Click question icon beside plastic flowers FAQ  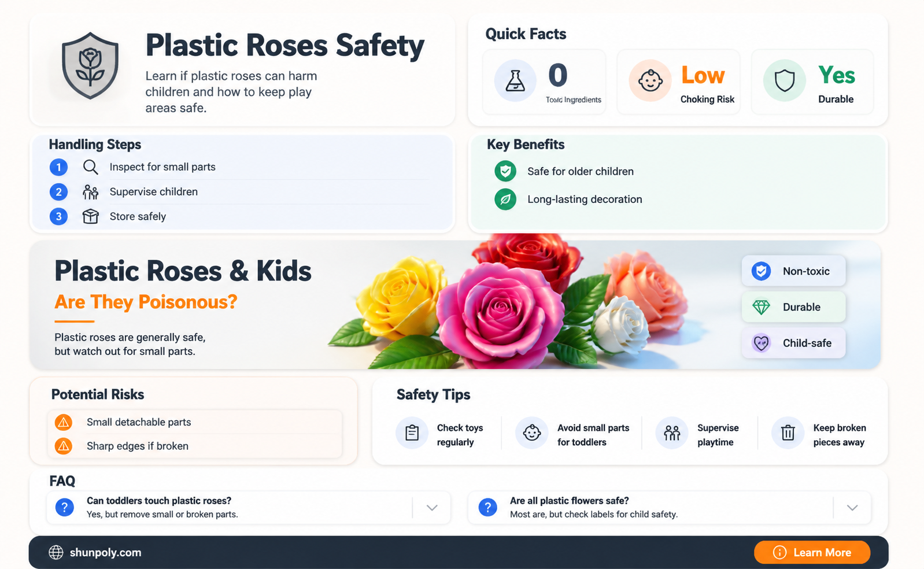pos(487,508)
